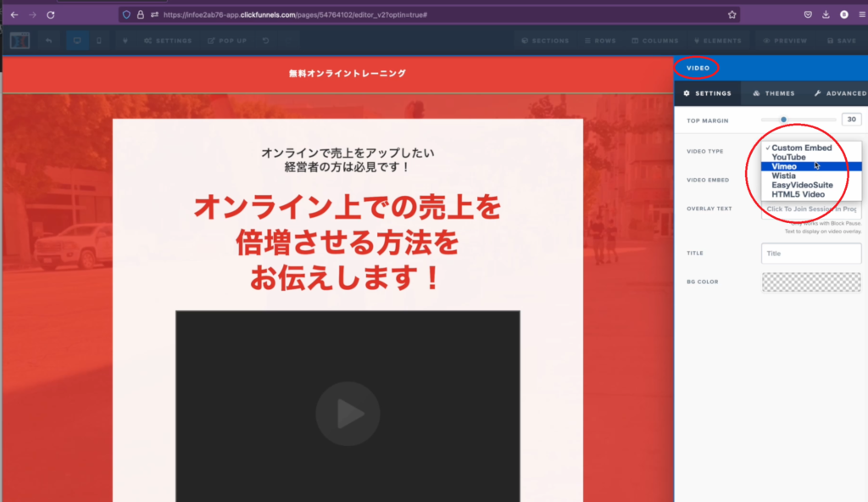Screen dimensions: 868x502
Task: Open the BG Color swatch picker
Action: point(811,282)
